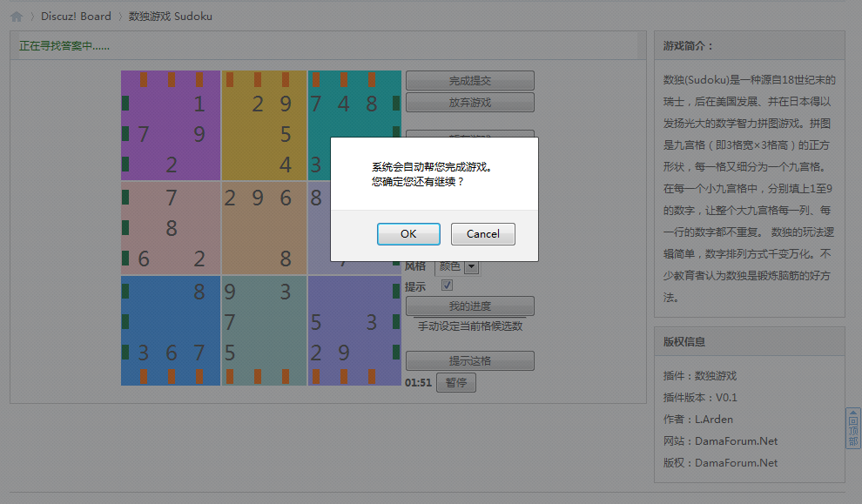Image resolution: width=862 pixels, height=504 pixels.
Task: Select the 9 cell in orange center block
Action: tap(257, 198)
